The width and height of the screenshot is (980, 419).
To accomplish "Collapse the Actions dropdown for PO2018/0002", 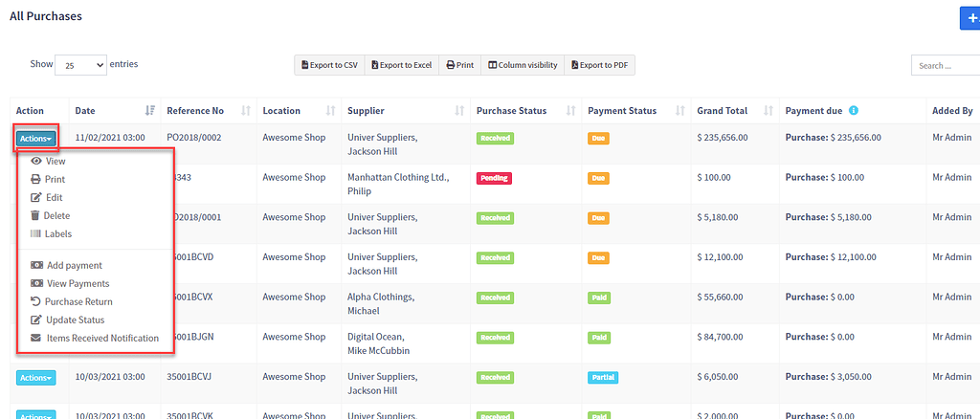I will pos(36,139).
